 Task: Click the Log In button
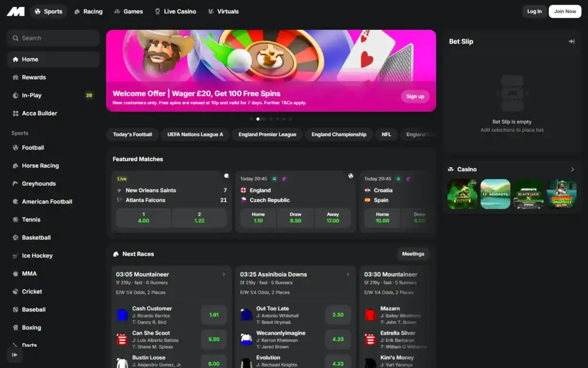point(534,11)
